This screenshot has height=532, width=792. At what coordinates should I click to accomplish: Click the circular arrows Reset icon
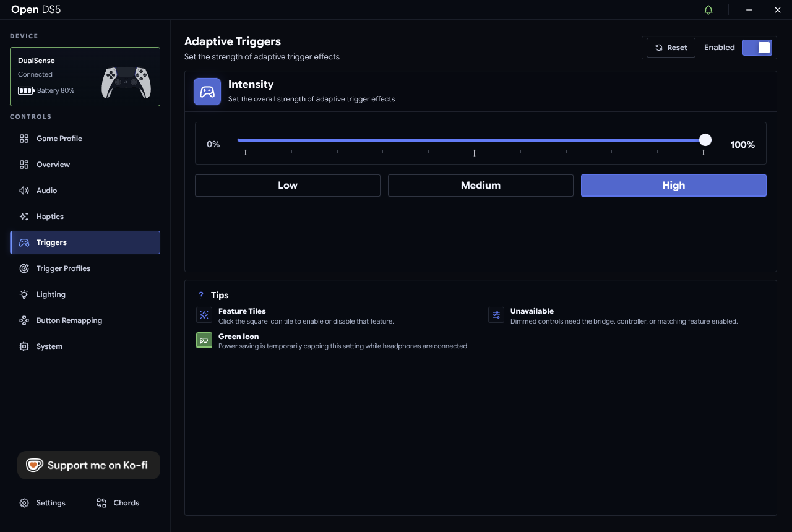659,48
